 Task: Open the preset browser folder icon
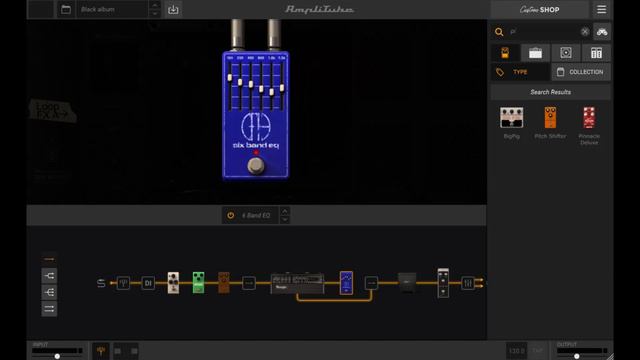click(66, 9)
